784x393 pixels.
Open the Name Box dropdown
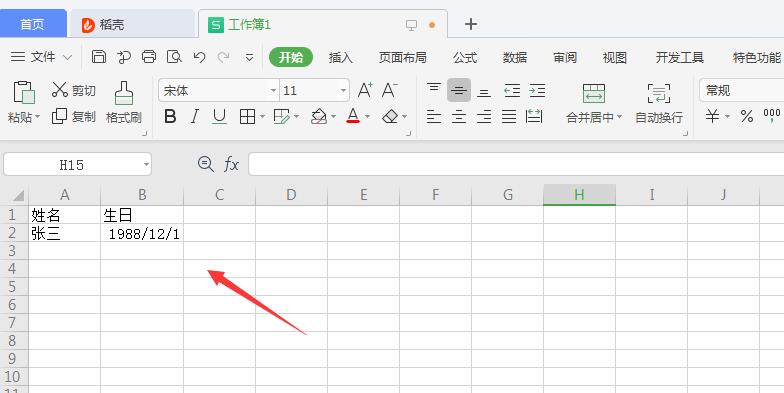(x=146, y=164)
